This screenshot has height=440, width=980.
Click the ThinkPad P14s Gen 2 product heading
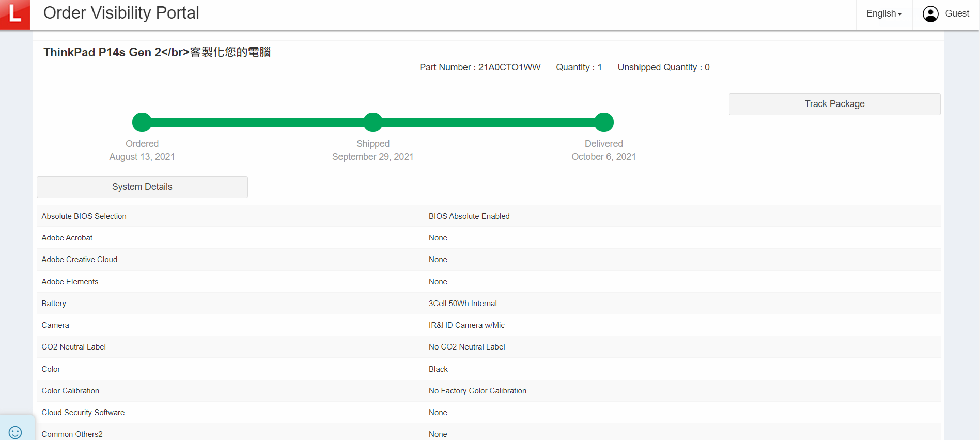point(157,52)
